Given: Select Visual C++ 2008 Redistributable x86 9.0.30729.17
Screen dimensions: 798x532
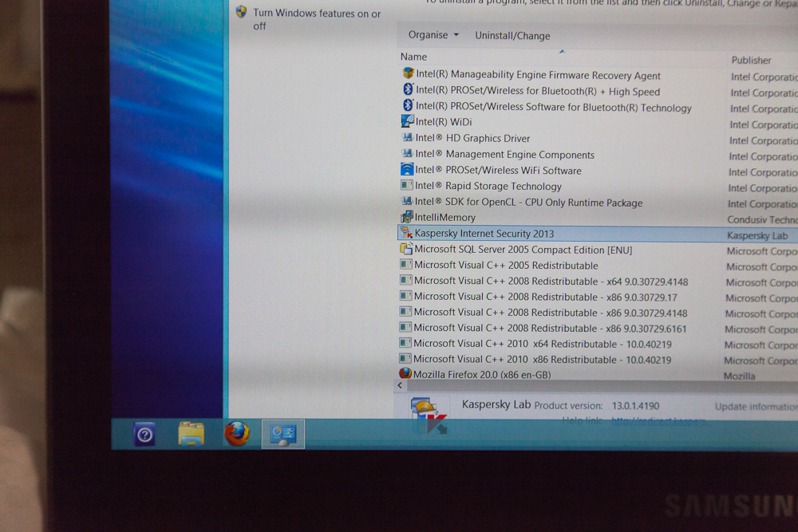Looking at the screenshot, I should 545,297.
